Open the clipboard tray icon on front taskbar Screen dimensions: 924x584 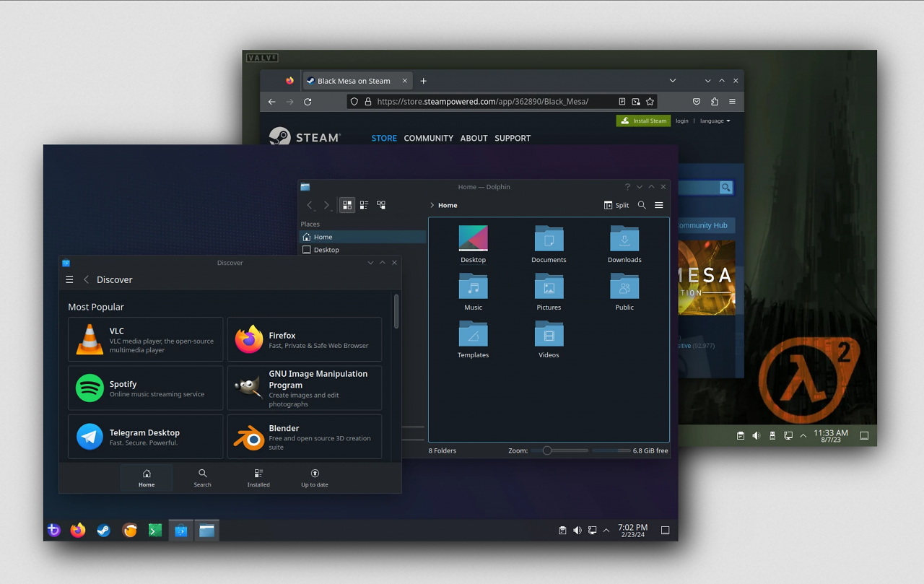pyautogui.click(x=562, y=531)
